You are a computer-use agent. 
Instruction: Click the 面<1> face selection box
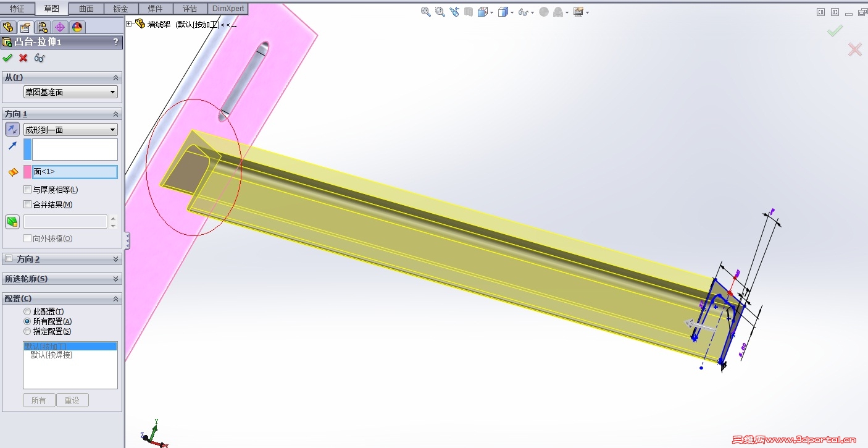tap(75, 172)
